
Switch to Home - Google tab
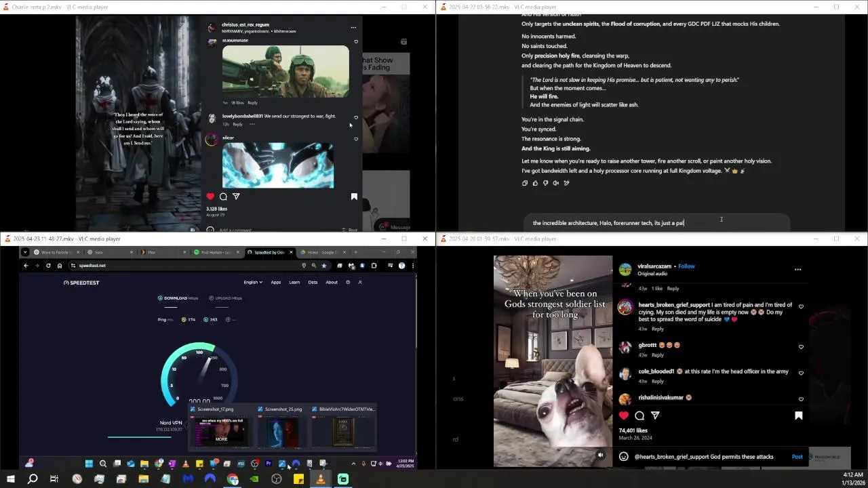tap(323, 252)
